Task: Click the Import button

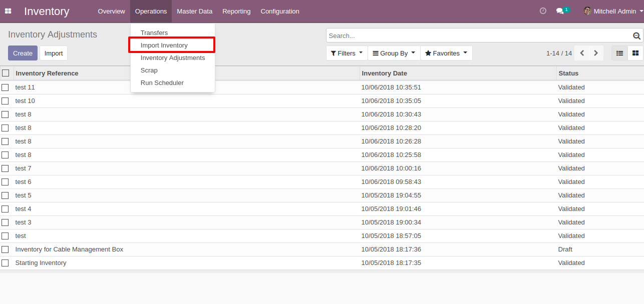Action: pyautogui.click(x=54, y=53)
